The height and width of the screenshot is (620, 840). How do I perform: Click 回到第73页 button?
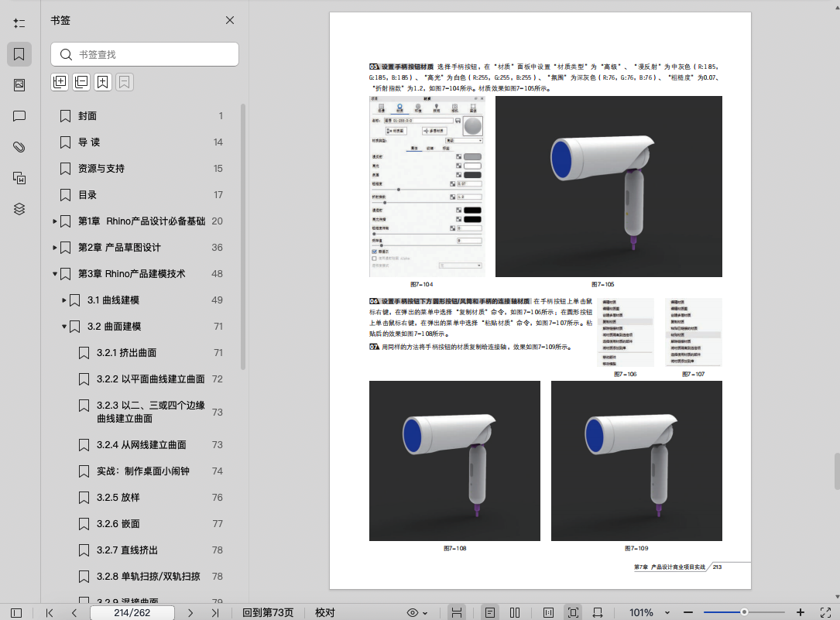(x=268, y=612)
